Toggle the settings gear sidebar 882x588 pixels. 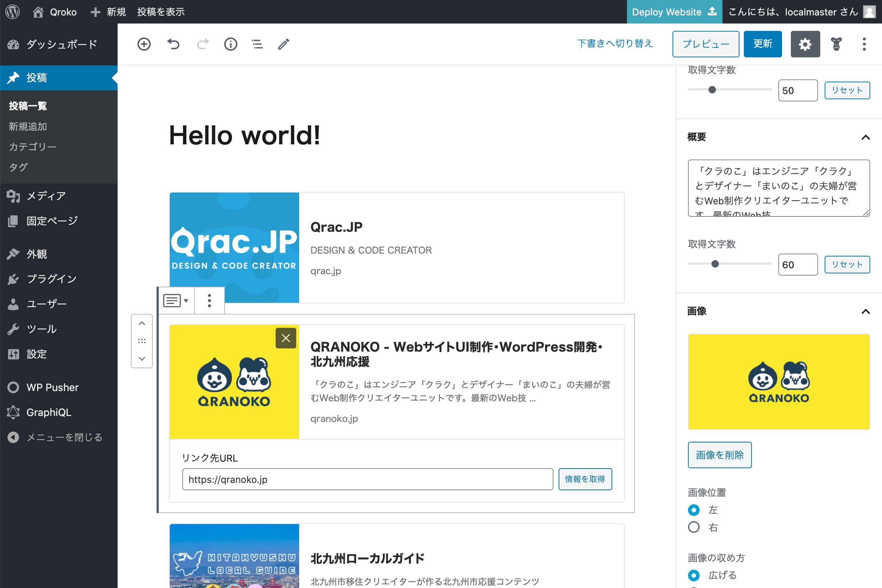coord(805,44)
